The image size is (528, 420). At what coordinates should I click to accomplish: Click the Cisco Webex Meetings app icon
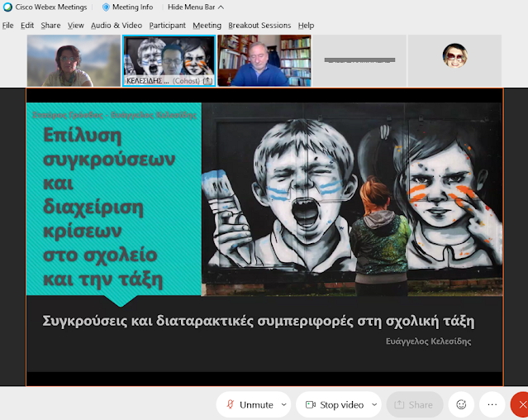click(x=7, y=7)
